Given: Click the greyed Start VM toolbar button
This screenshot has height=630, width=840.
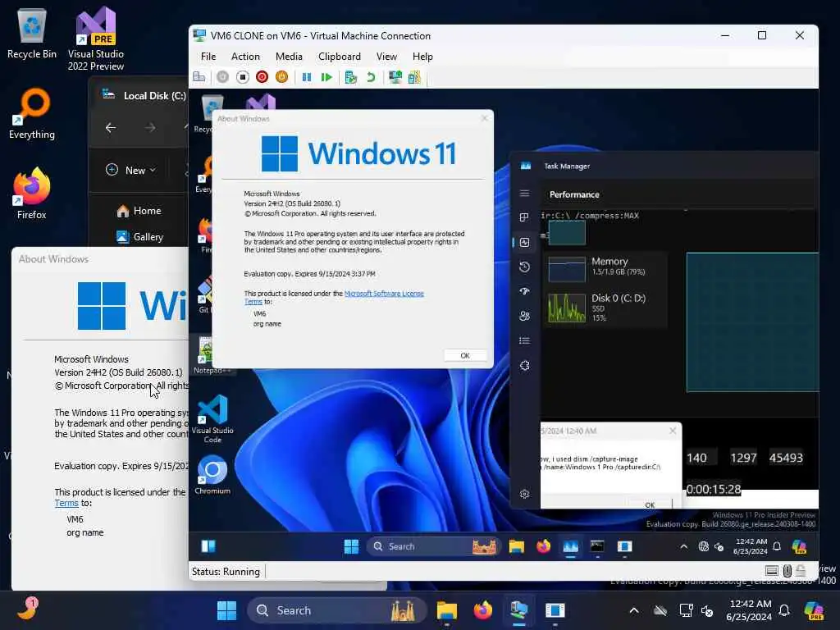Looking at the screenshot, I should (222, 77).
